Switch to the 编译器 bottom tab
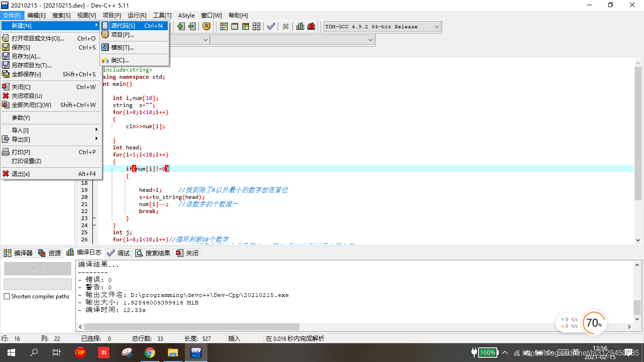 pos(18,253)
